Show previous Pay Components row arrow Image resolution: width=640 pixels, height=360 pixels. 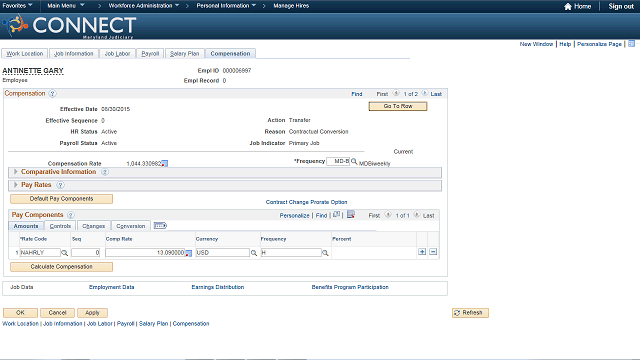(388, 214)
